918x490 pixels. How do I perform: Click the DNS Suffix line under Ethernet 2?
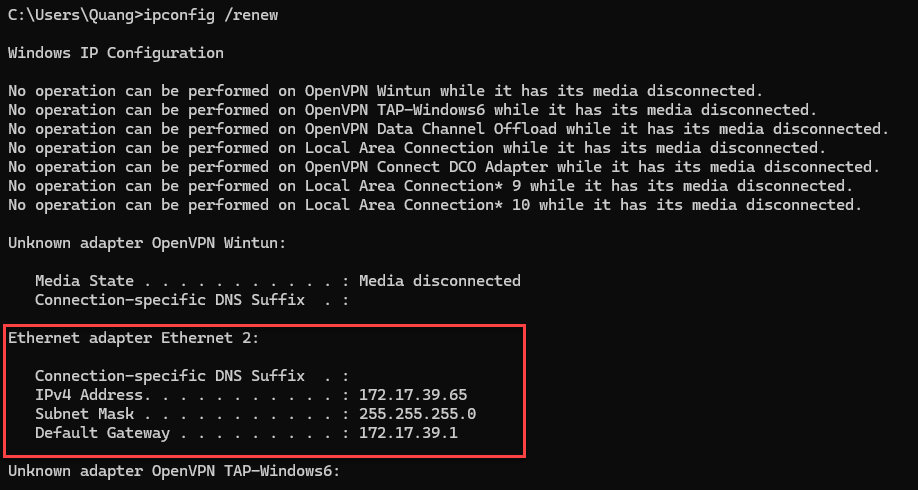[190, 376]
